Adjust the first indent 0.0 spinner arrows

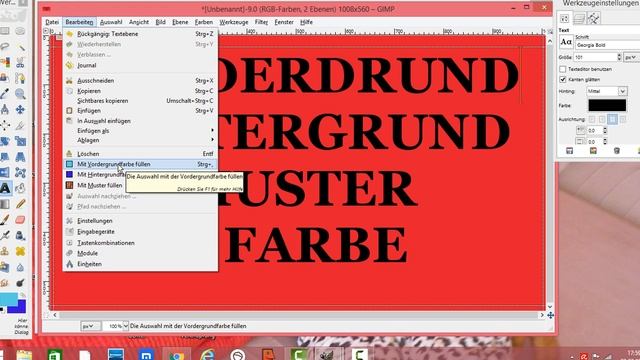pyautogui.click(x=605, y=131)
